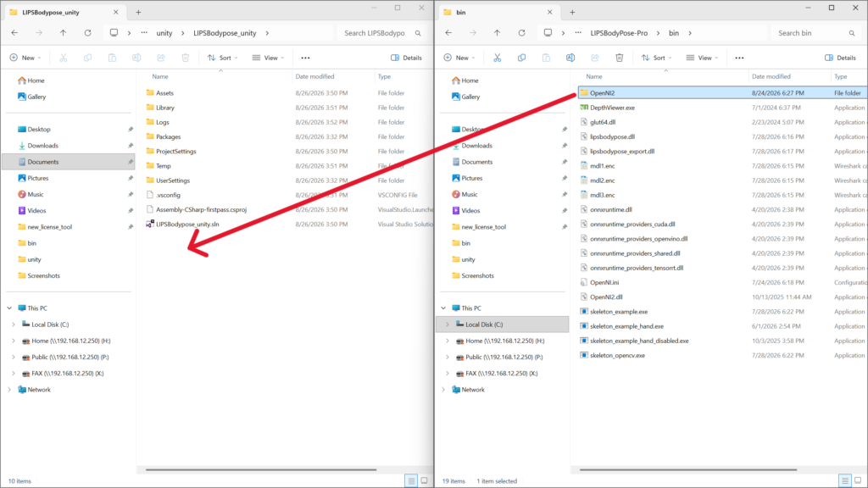Select DepthViewer.exe in bin window
This screenshot has width=868, height=488.
click(x=612, y=108)
